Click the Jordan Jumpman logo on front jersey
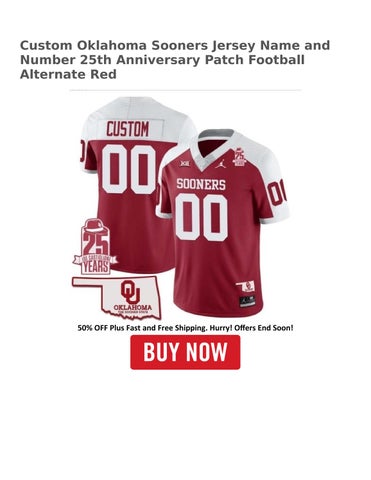Viewport: 371px width, 480px height. click(220, 163)
